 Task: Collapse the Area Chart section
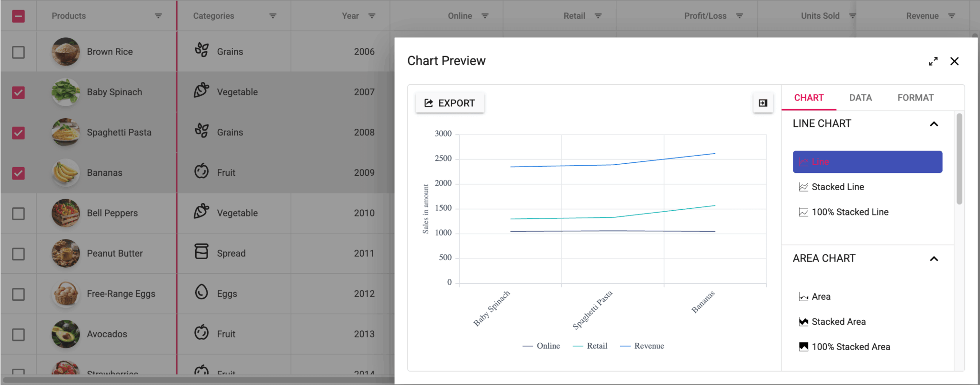[x=934, y=259]
